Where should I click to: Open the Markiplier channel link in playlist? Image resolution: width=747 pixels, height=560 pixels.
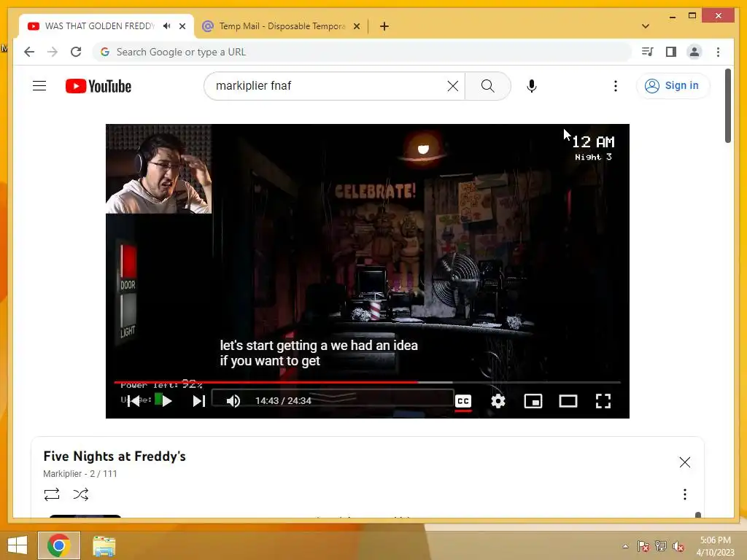(63, 474)
